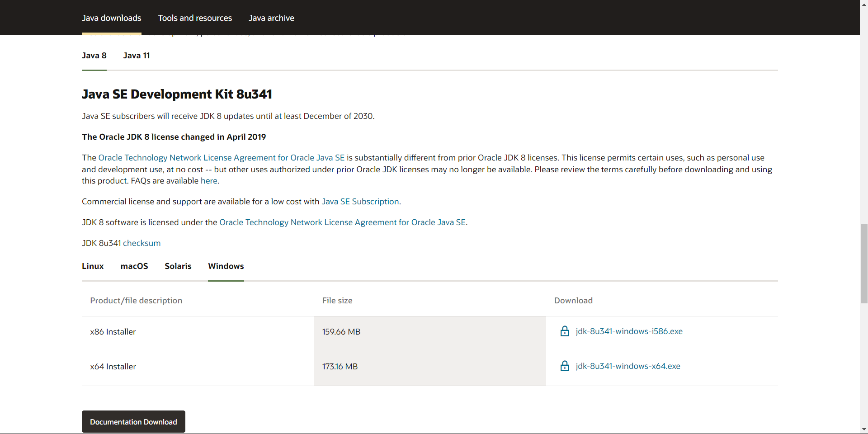Click the vertical page scrollbar thumb
The height and width of the screenshot is (434, 868).
click(864, 263)
